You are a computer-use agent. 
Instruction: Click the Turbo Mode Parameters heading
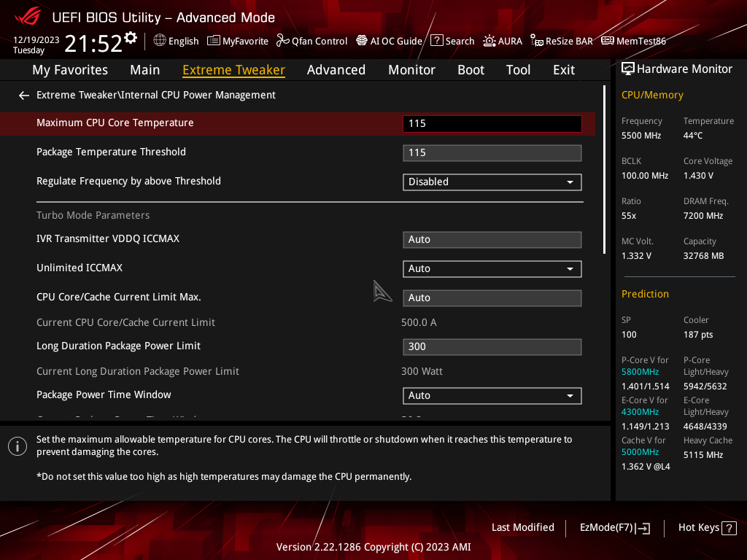click(x=93, y=215)
